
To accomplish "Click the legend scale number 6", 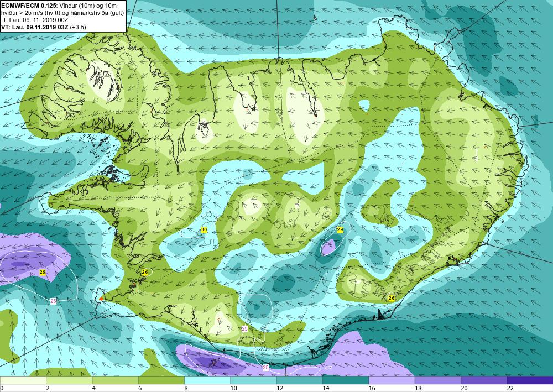I will pos(140,388).
